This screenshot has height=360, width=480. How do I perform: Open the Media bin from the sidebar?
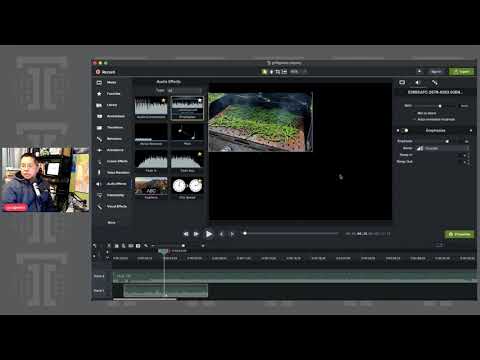coord(107,82)
